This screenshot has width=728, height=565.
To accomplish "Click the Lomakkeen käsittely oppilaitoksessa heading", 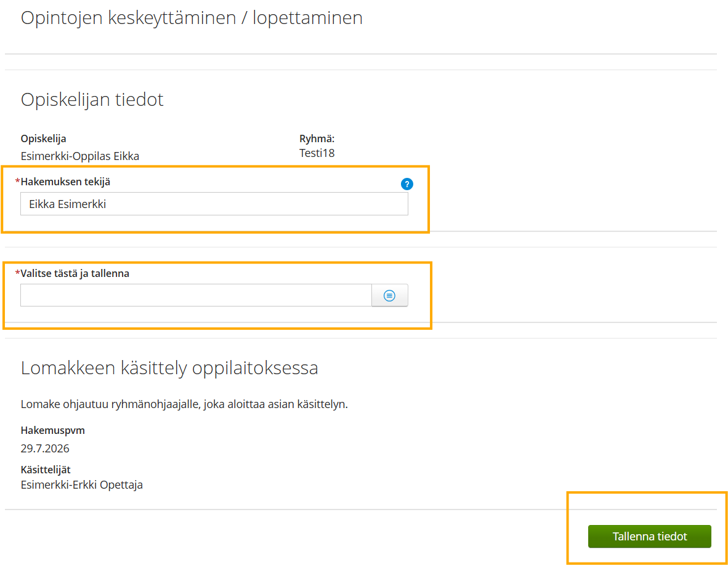I will [x=169, y=368].
